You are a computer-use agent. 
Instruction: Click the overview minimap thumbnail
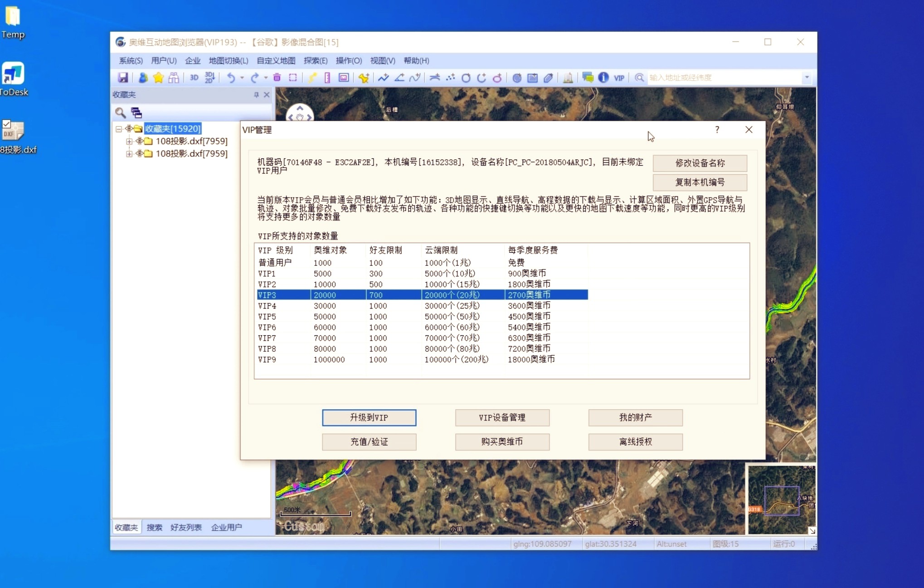(x=781, y=500)
